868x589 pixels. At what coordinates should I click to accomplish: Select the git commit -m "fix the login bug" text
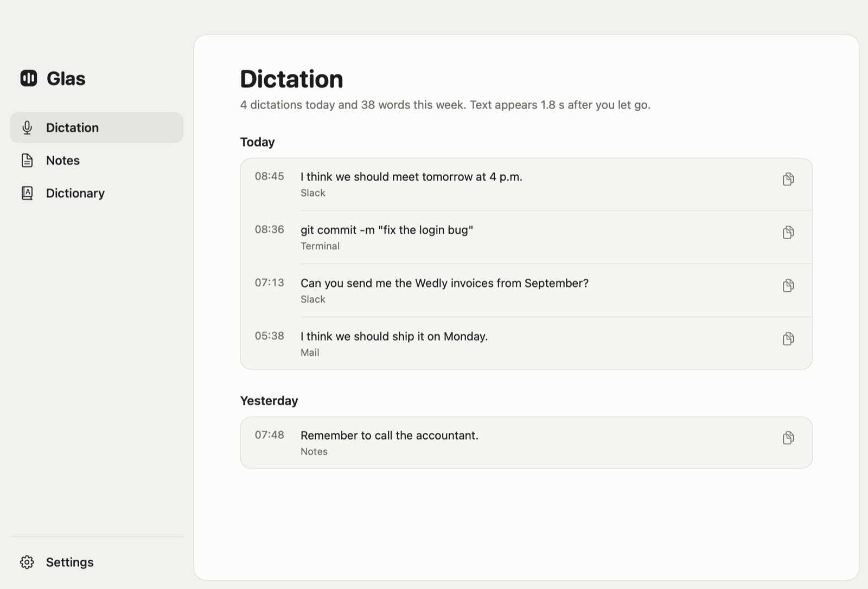coord(387,230)
